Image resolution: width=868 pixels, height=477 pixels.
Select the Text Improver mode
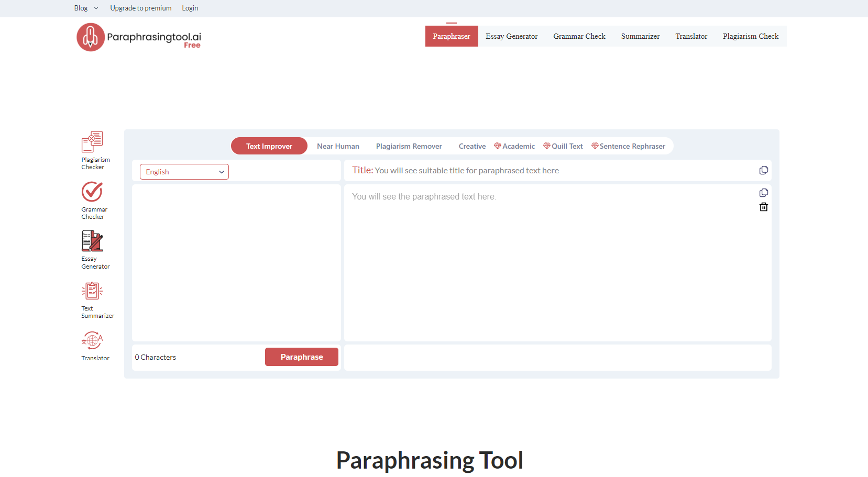[269, 146]
